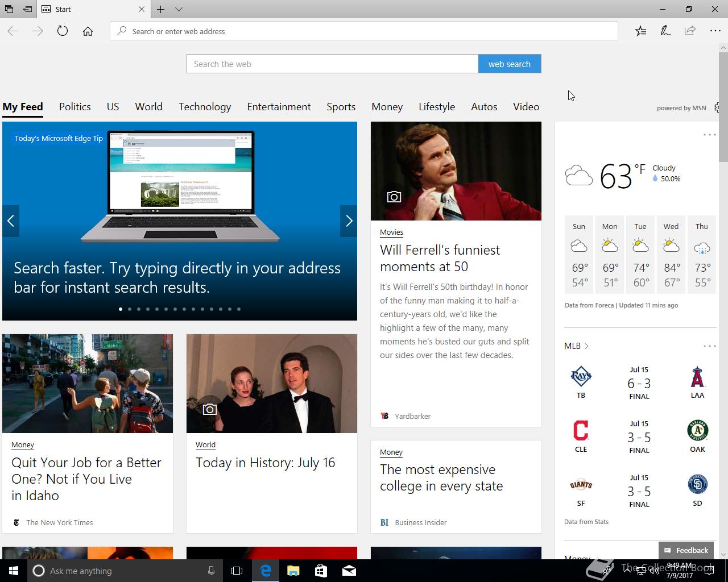
Task: Click the Idaho street photo thumbnail
Action: pos(88,384)
